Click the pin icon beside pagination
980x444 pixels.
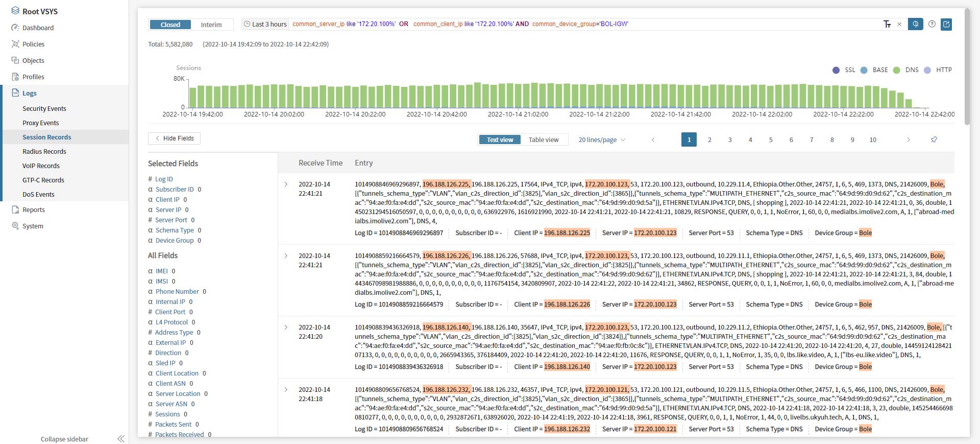click(x=934, y=139)
